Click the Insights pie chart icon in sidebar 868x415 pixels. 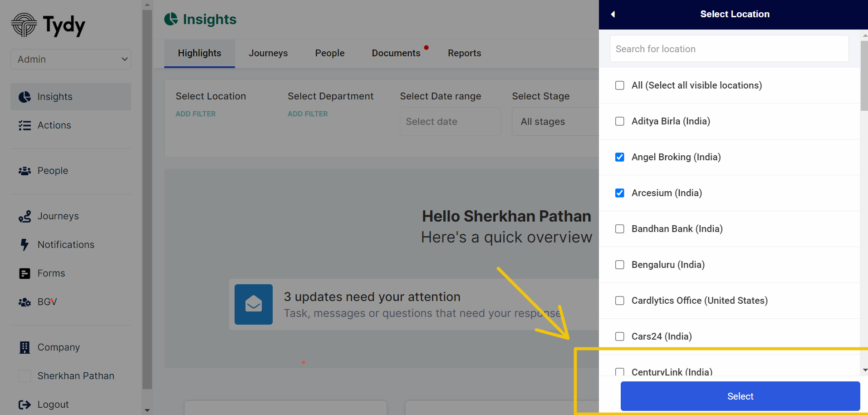pyautogui.click(x=25, y=97)
